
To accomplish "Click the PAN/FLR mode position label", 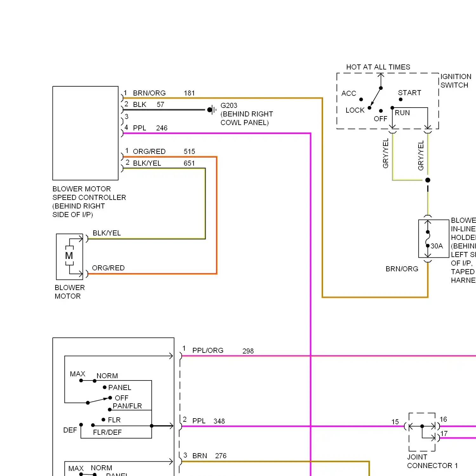I will click(x=127, y=406).
